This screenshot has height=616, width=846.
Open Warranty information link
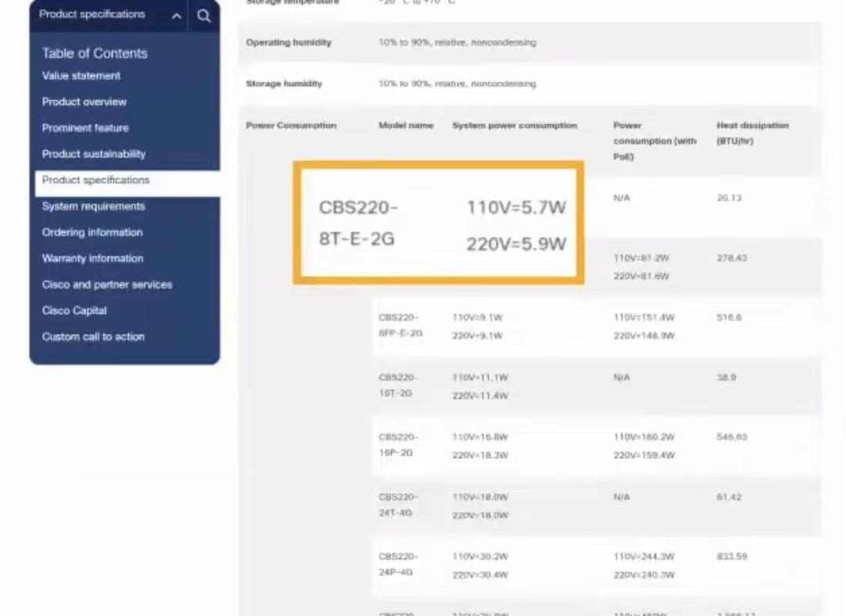(92, 259)
